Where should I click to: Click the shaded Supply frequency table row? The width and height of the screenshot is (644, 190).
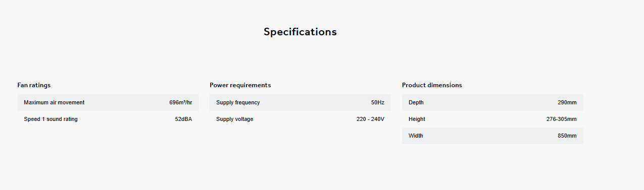300,102
